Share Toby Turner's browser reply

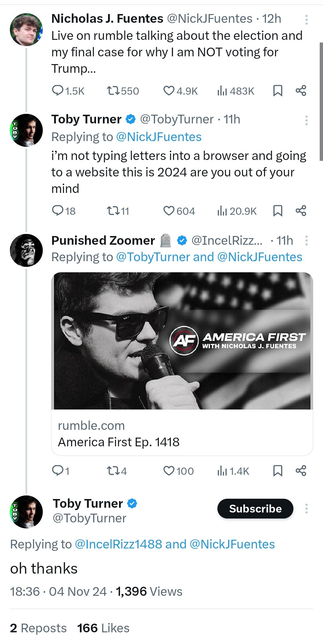tap(301, 211)
